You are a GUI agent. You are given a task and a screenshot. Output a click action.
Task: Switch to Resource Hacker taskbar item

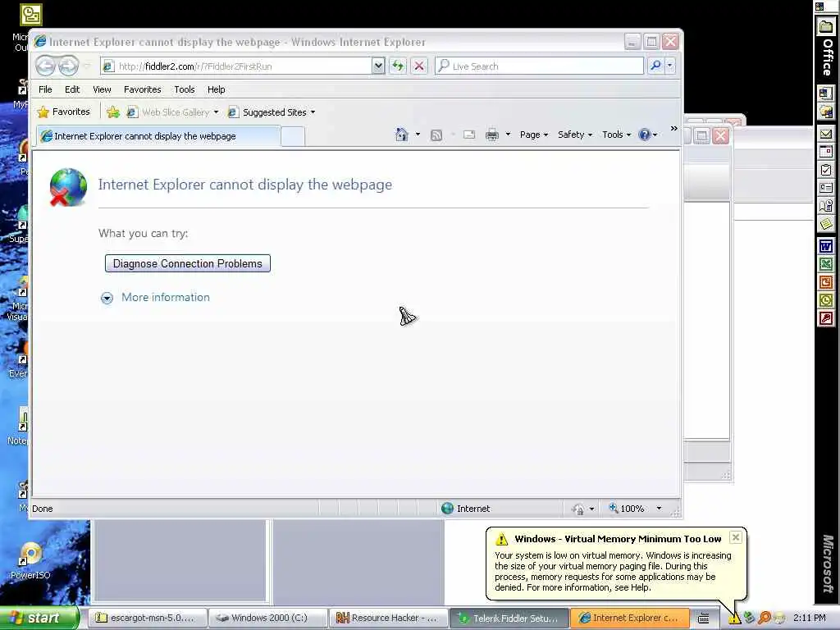click(x=388, y=618)
